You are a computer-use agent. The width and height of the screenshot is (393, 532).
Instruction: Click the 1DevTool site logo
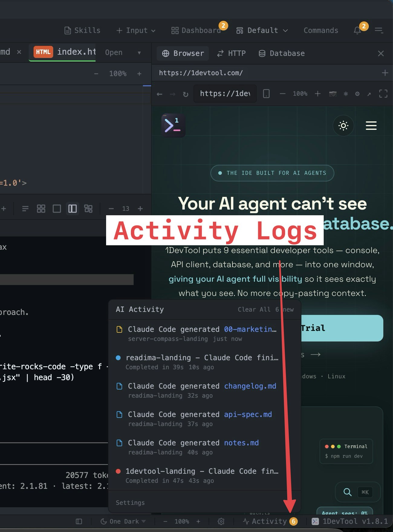pyautogui.click(x=173, y=125)
